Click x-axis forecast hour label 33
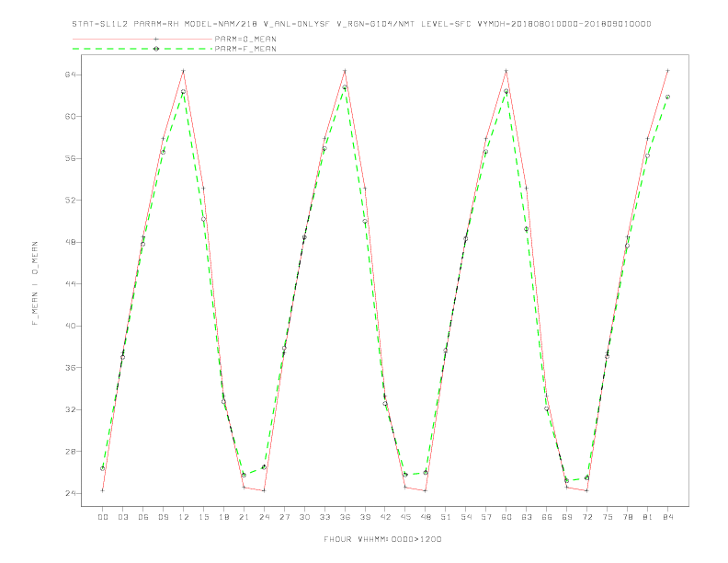 (x=324, y=517)
